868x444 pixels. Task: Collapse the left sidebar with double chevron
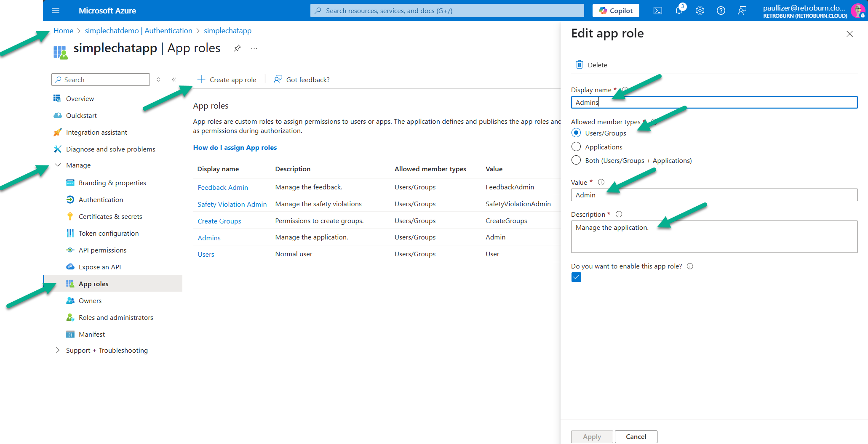pyautogui.click(x=174, y=79)
